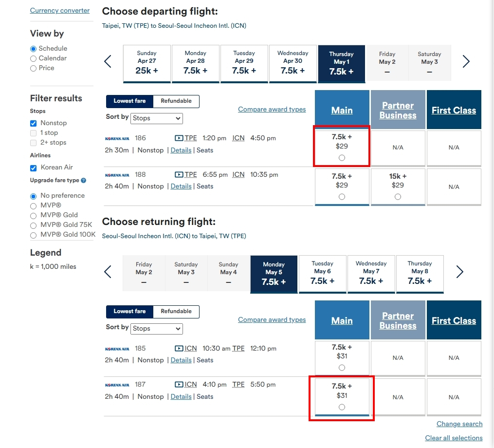This screenshot has width=494, height=448.
Task: Choose MVP Gold 75K upgrade fare type
Action: [x=34, y=225]
